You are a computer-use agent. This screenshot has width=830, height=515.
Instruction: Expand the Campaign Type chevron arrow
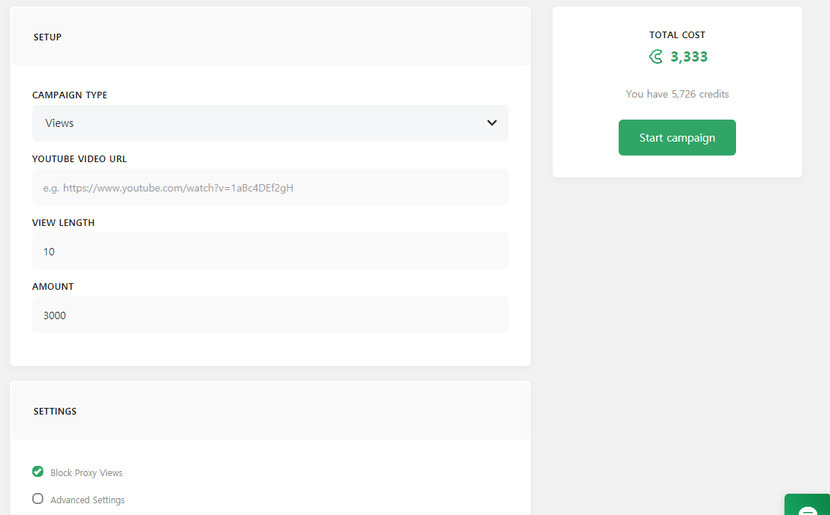click(x=492, y=123)
